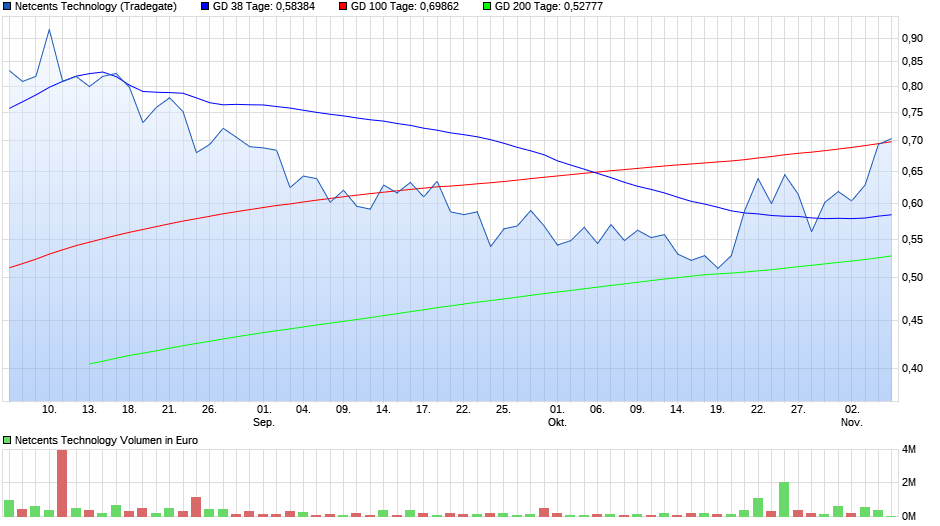Click the blue Netcents Technology legend swatch

7,7
